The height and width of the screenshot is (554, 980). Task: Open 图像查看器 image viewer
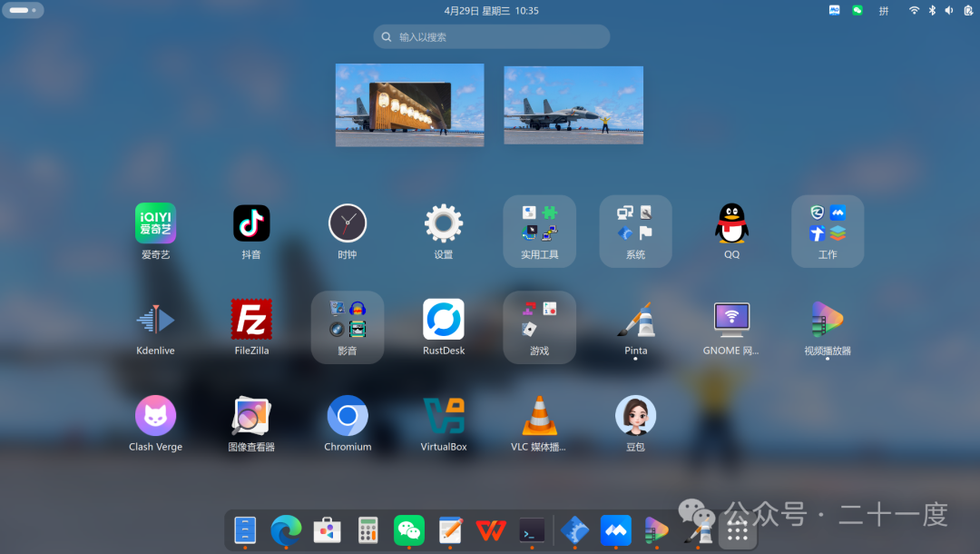click(251, 415)
